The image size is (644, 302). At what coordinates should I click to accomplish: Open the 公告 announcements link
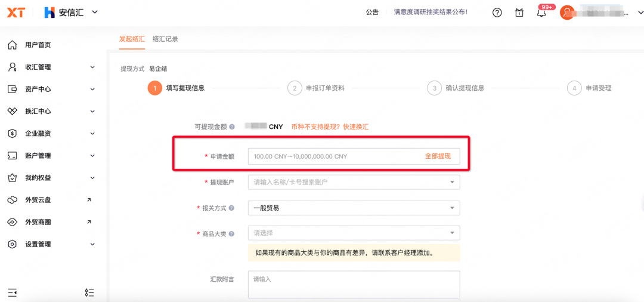[372, 13]
